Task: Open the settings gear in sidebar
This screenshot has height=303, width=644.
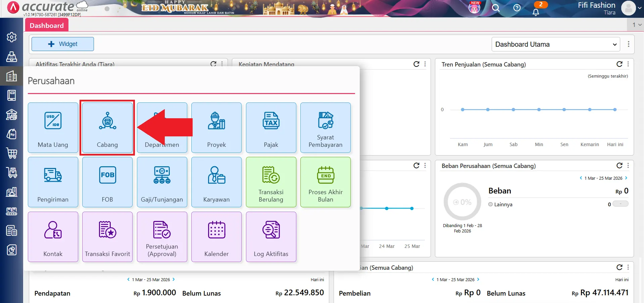Action: pyautogui.click(x=12, y=37)
